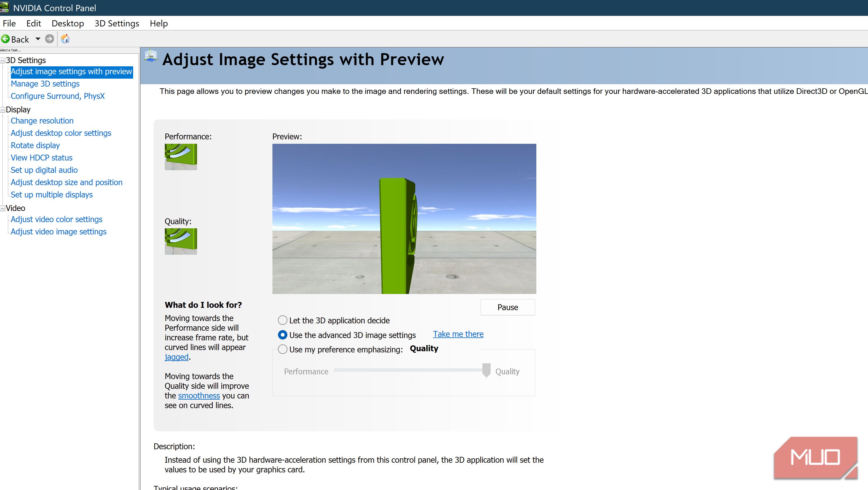The height and width of the screenshot is (490, 868).
Task: Open the Help menu
Action: pos(159,23)
